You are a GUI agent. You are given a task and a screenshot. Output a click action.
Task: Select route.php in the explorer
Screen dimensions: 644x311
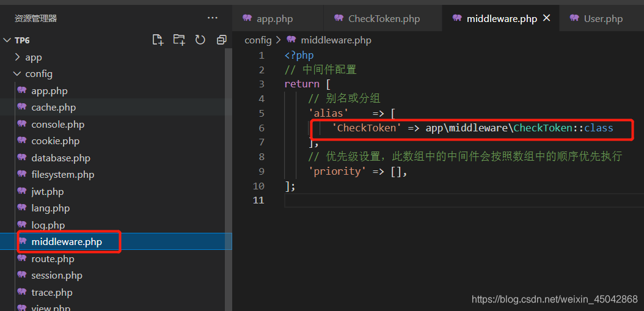point(53,258)
